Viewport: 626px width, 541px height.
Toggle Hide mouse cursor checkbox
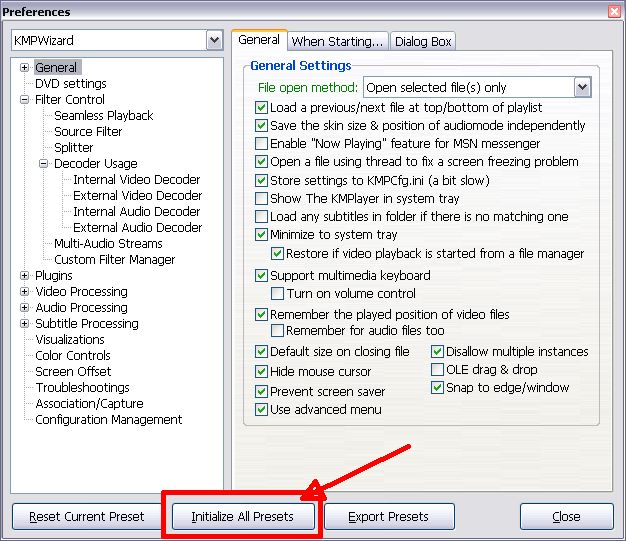[x=261, y=372]
